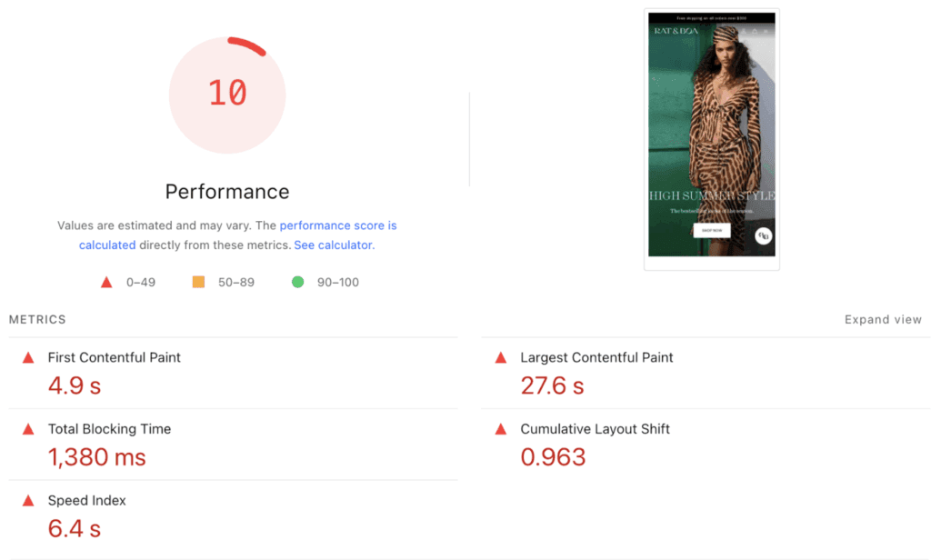Expand the Largest Contentful Paint metric row
The height and width of the screenshot is (560, 931).
click(x=596, y=358)
